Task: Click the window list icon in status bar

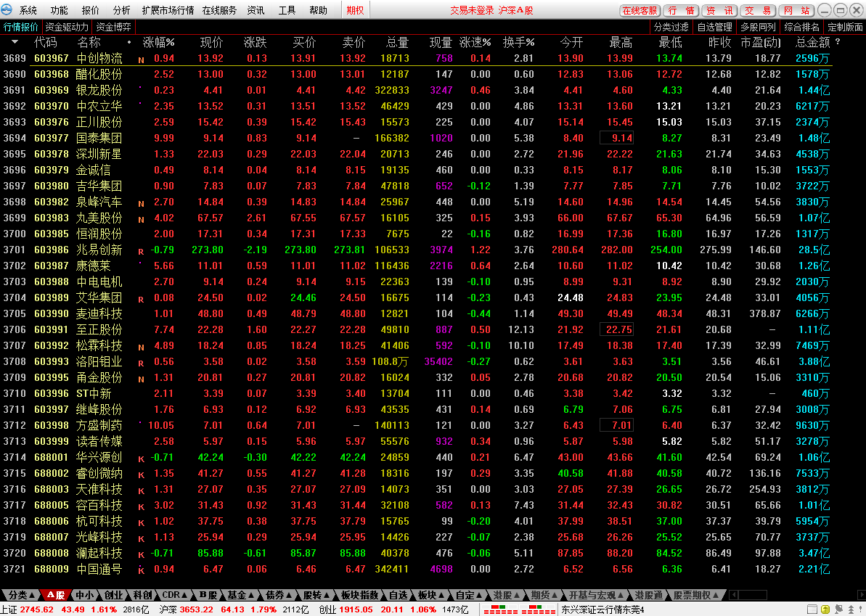Action: [812, 609]
